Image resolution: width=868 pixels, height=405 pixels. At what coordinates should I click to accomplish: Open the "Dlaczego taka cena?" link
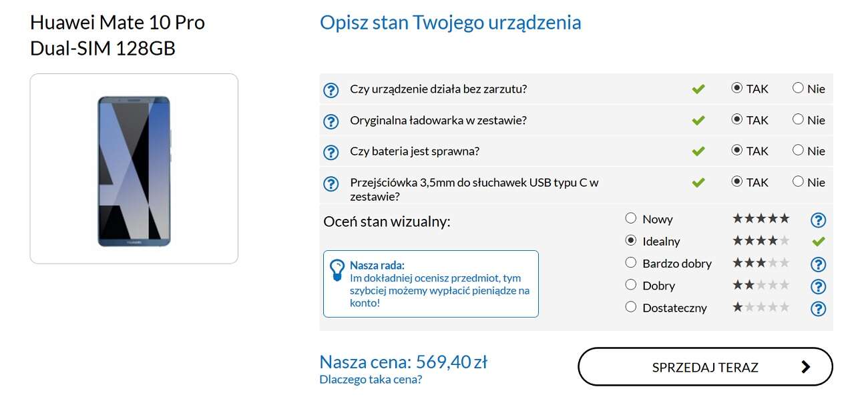[369, 379]
